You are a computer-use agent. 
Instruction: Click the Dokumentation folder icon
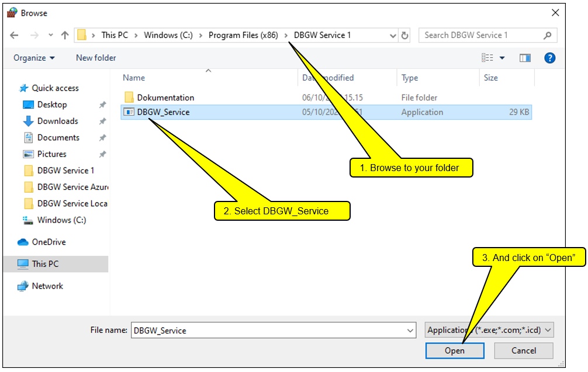pos(129,98)
